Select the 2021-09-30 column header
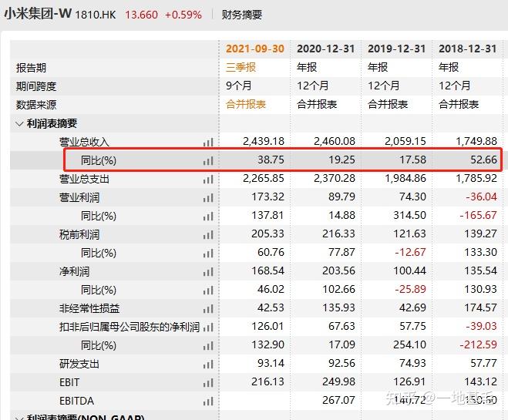Screen dimensions: 508x420 (x=255, y=49)
